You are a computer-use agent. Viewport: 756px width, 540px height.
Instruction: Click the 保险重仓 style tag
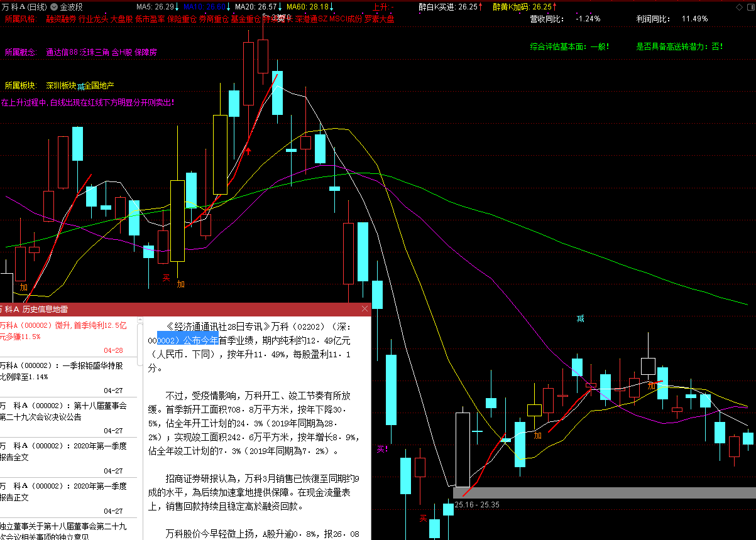coord(182,19)
